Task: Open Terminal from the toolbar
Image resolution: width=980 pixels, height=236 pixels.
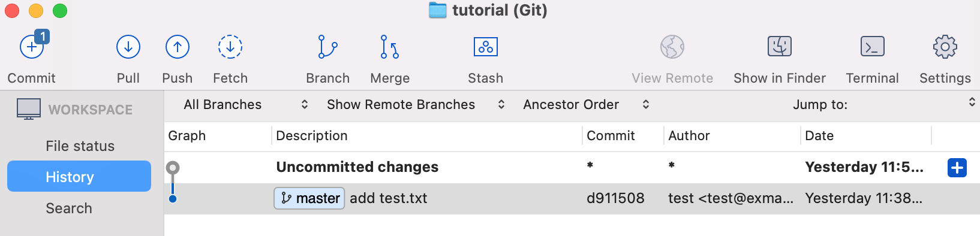Action: coord(872,47)
